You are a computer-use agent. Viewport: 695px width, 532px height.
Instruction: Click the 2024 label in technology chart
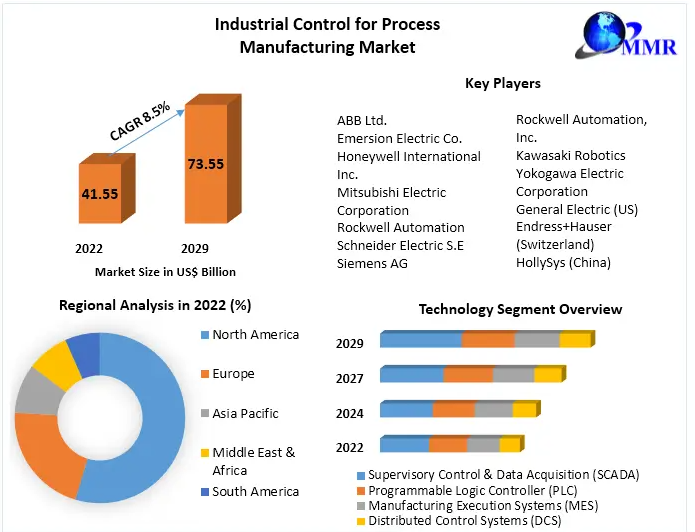tap(350, 414)
